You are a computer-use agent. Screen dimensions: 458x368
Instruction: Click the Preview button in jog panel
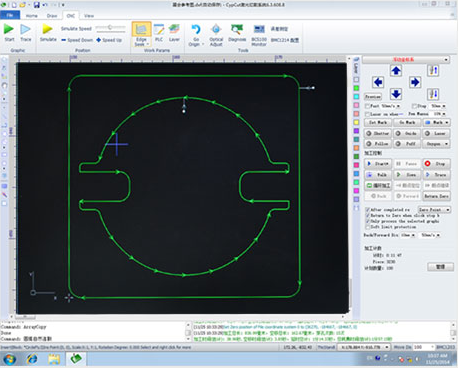click(373, 97)
